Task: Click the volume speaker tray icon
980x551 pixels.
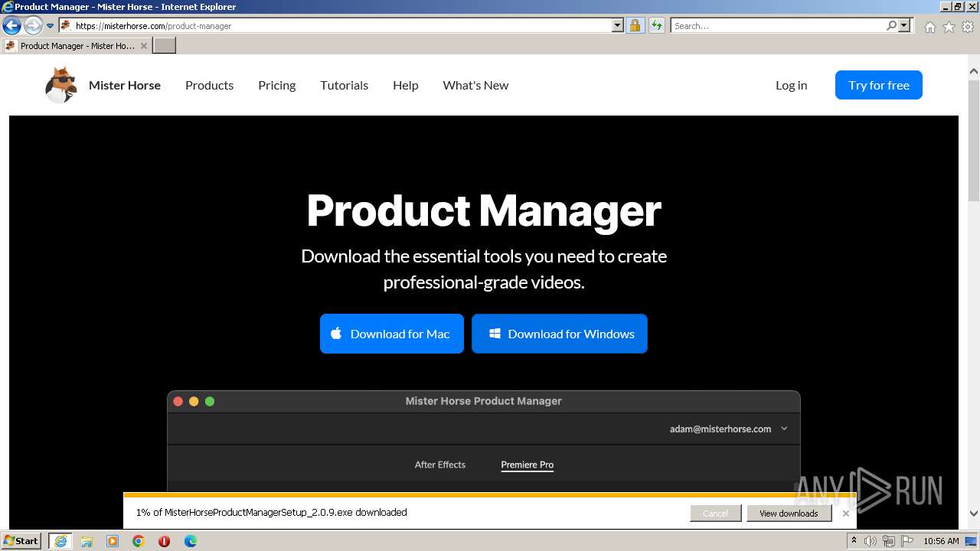Action: point(870,541)
